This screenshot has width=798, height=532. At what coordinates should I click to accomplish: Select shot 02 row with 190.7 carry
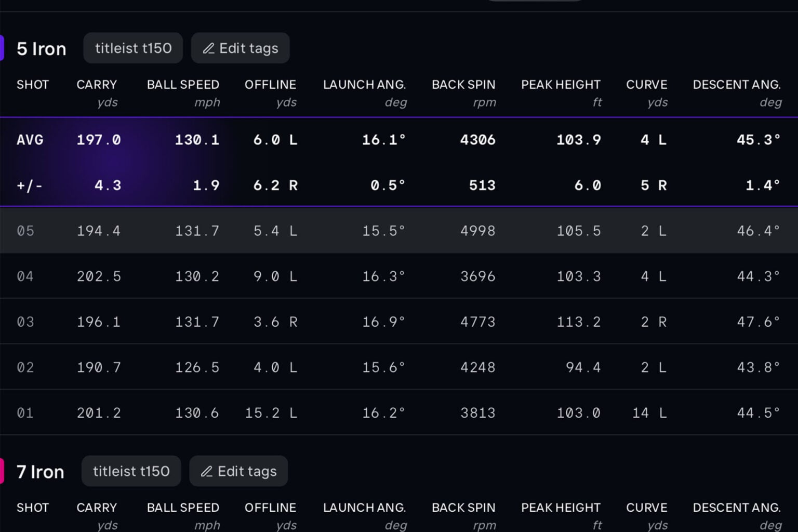click(399, 367)
